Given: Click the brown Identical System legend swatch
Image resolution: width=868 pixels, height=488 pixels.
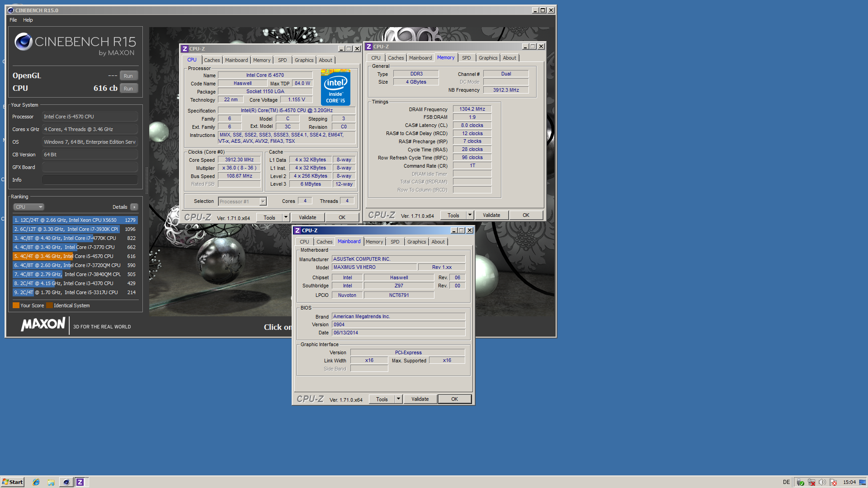Looking at the screenshot, I should point(49,305).
